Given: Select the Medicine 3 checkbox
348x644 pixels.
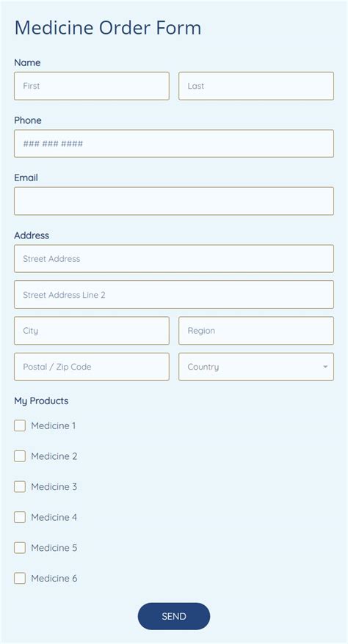Looking at the screenshot, I should 20,486.
